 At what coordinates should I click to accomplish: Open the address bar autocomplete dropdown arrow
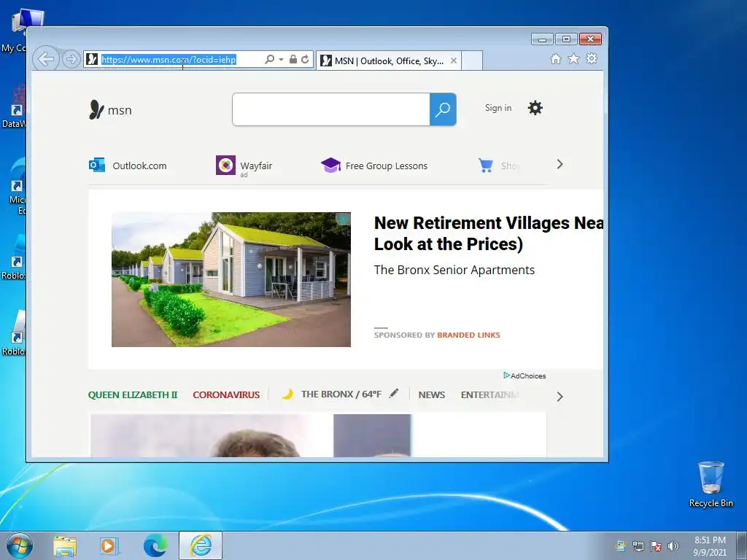coord(281,60)
